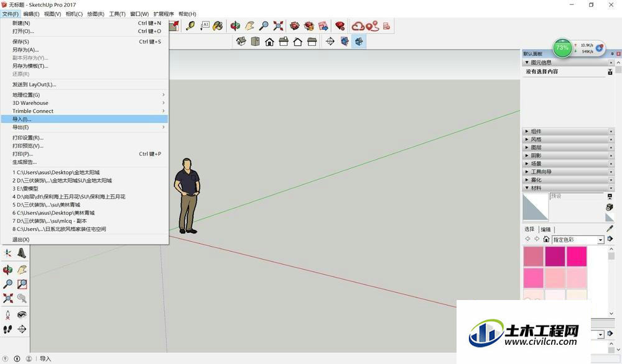The width and height of the screenshot is (622, 364).
Task: Switch to the 编辑 tab in materials
Action: [546, 229]
